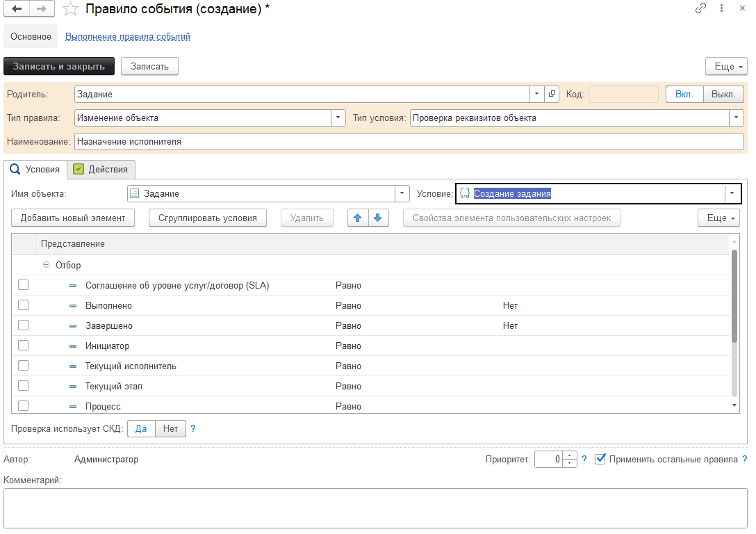Move condition down with the down arrow
756x534 pixels.
pos(377,218)
